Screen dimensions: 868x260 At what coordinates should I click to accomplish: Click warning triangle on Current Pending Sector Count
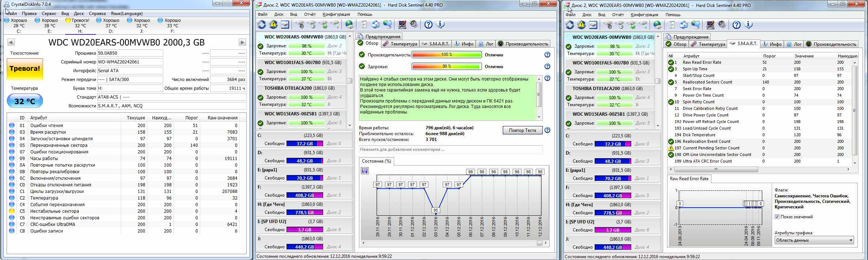[671, 148]
